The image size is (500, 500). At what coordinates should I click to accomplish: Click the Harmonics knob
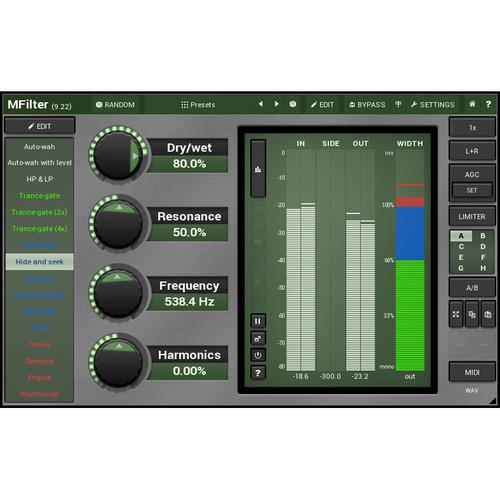point(118,362)
